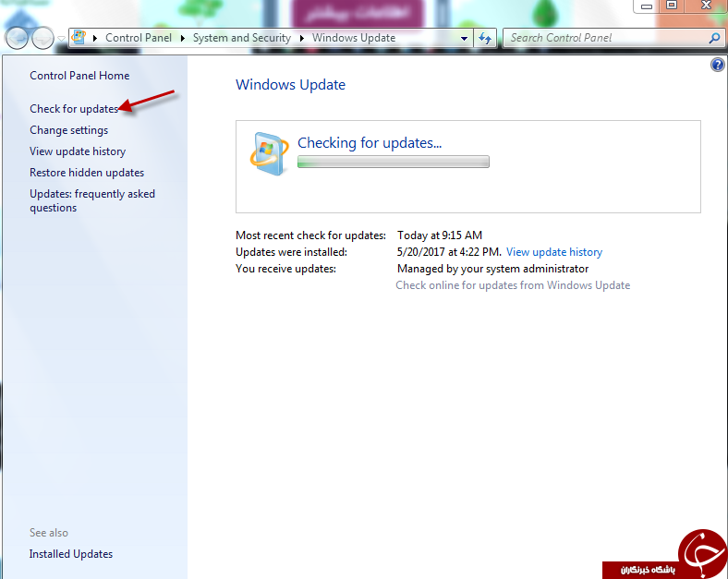Open Change settings link
The width and height of the screenshot is (728, 579).
[68, 130]
